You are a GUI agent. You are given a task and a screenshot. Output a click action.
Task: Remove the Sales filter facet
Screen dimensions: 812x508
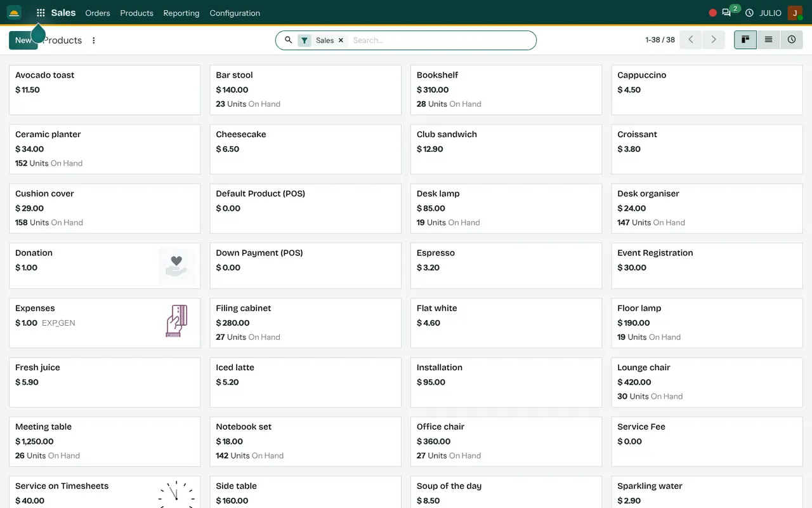coord(341,40)
